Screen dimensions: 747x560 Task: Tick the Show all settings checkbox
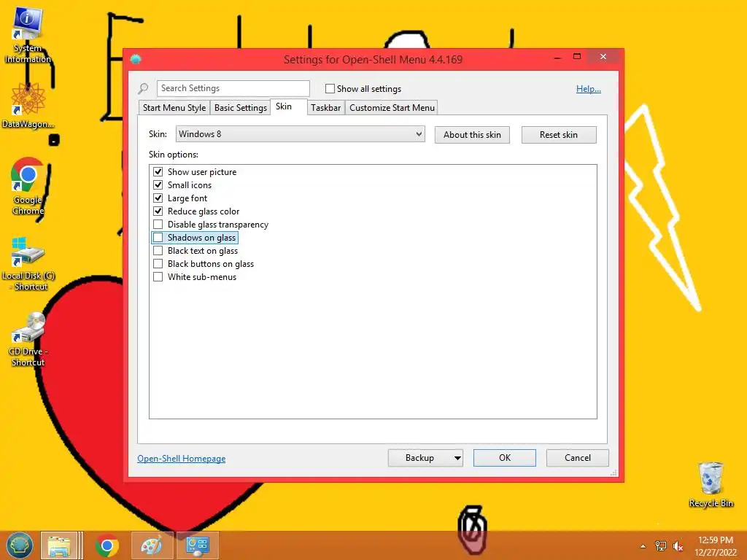pyautogui.click(x=330, y=88)
